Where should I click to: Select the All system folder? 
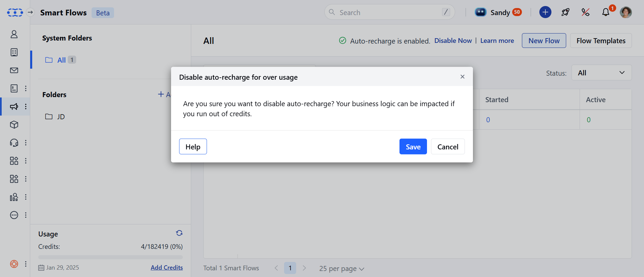tap(61, 60)
